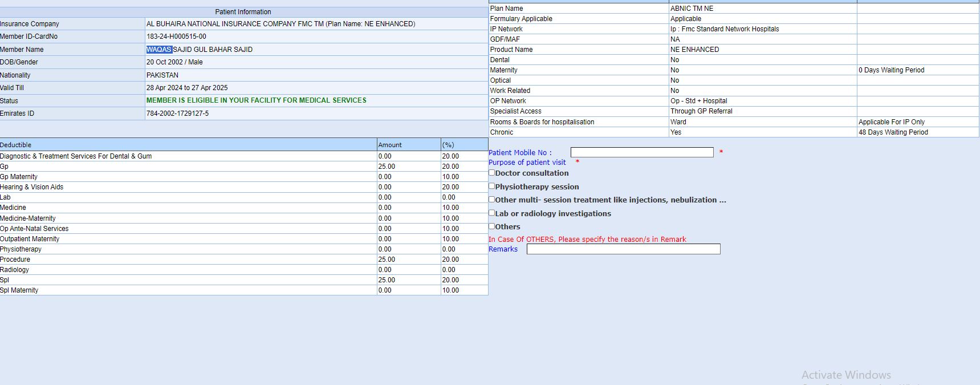Focus the Remarks text box
This screenshot has height=385, width=980.
(623, 249)
